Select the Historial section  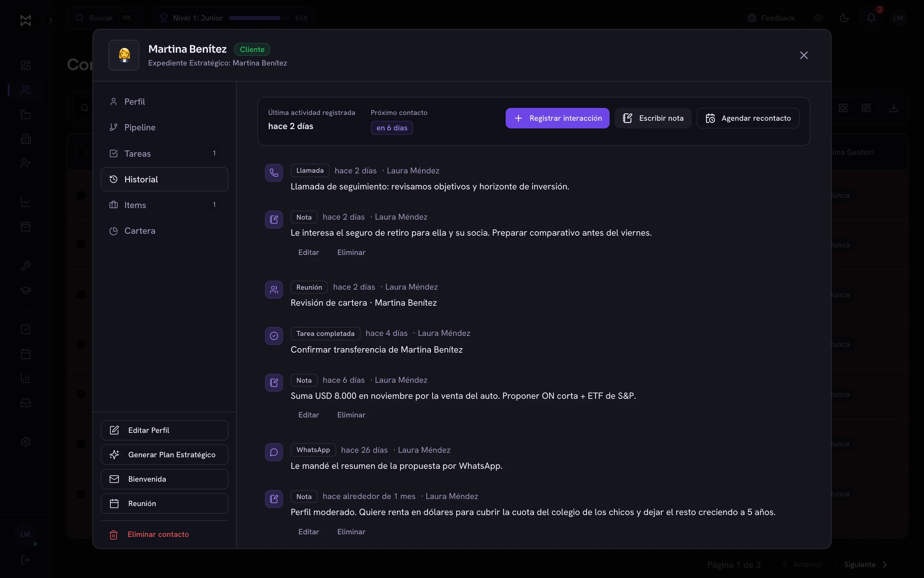click(164, 179)
